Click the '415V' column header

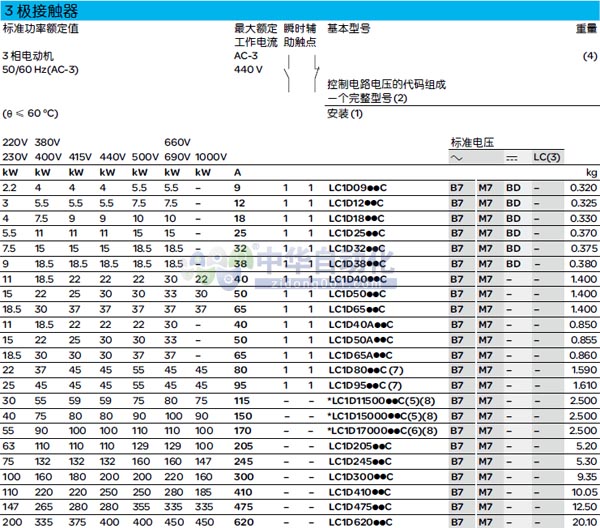point(80,157)
